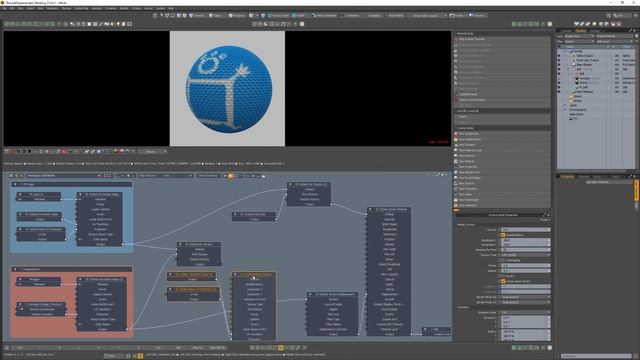This screenshot has width=640, height=360.
Task: Click the Add Shader Tree Item icon
Action: pos(456,39)
